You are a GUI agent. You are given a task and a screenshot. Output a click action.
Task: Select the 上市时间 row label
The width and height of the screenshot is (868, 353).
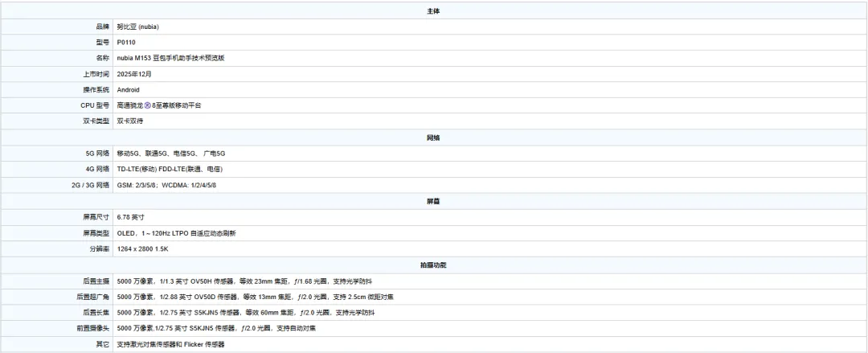[x=96, y=74]
